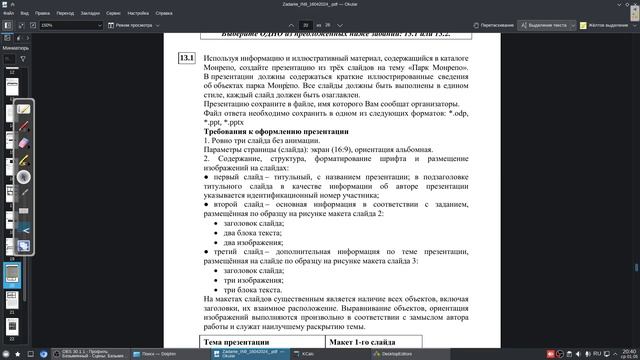The height and width of the screenshot is (360, 640).
Task: Click the clipboard tray icon
Action: (569, 354)
